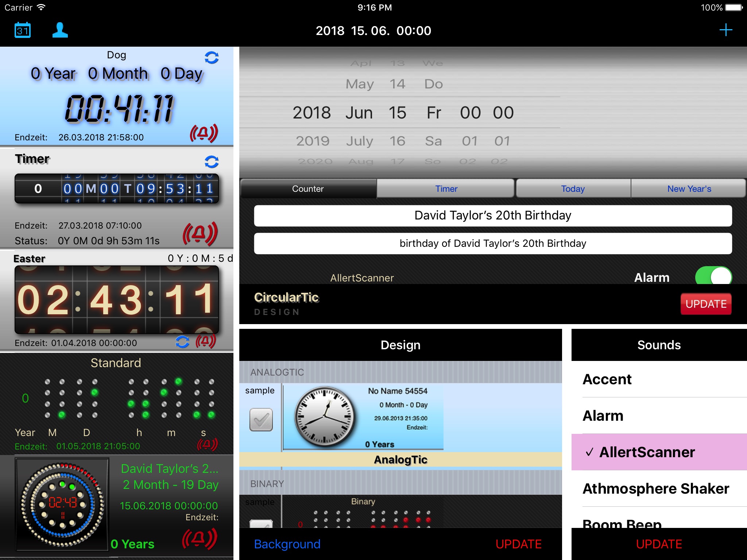The image size is (747, 560).
Task: Tap the alarm bell icon on Dog counter
Action: 205,134
